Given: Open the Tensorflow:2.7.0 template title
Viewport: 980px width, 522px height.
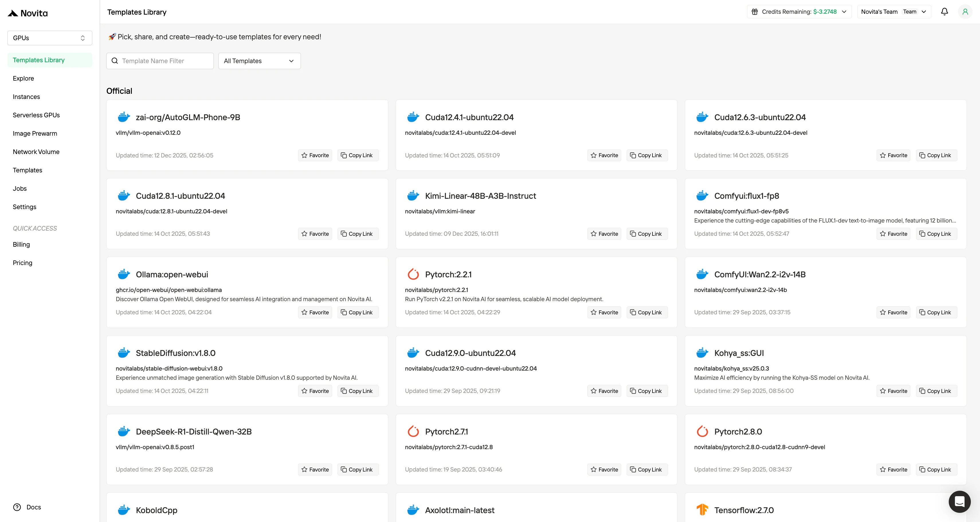Looking at the screenshot, I should click(744, 510).
